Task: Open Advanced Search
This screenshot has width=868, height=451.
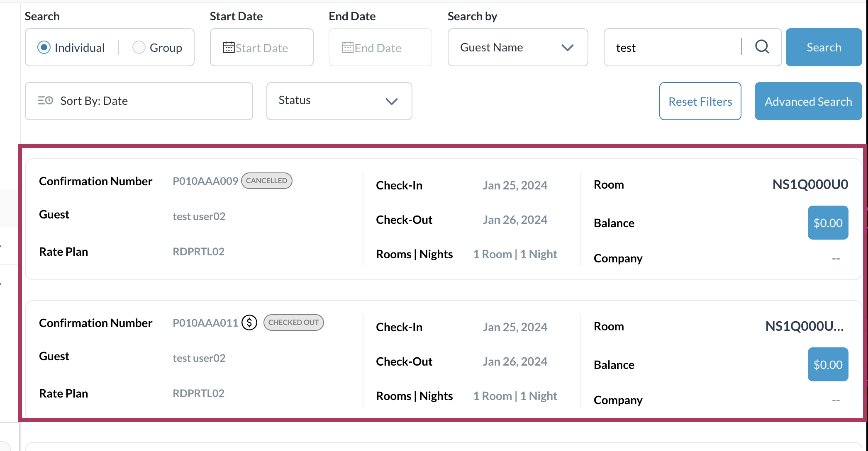Action: pos(808,101)
